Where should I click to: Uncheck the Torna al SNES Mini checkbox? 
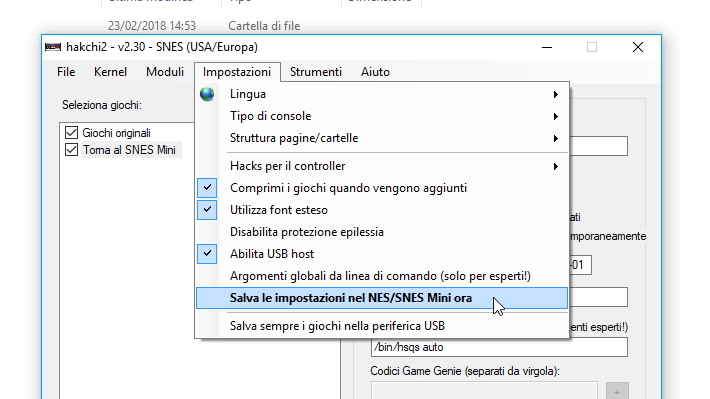click(71, 150)
